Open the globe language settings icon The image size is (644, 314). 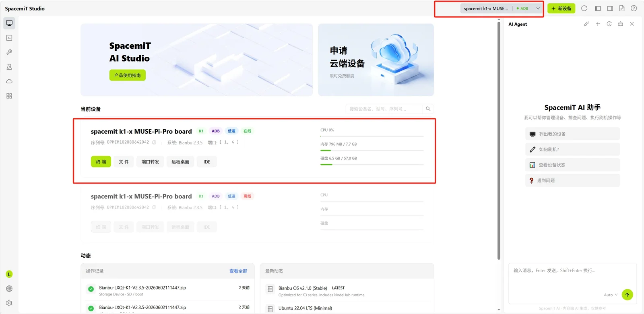[9, 289]
